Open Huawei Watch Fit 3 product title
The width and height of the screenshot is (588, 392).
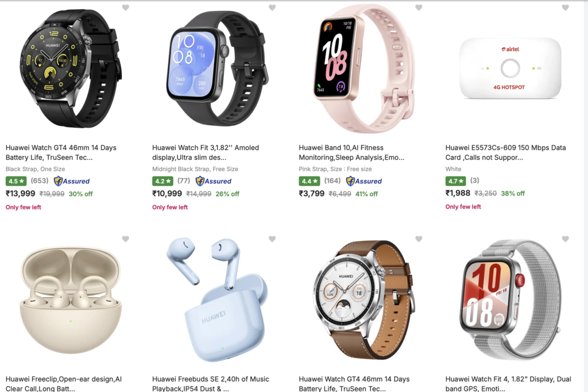point(206,152)
